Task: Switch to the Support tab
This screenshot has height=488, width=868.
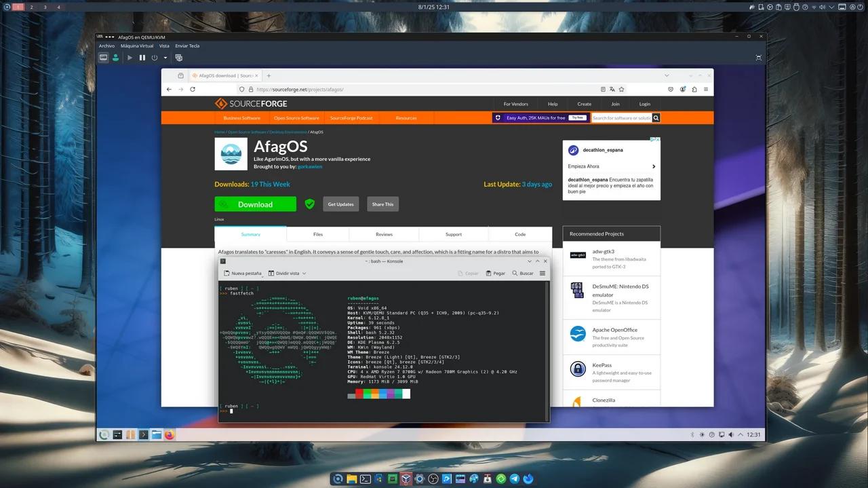Action: pyautogui.click(x=454, y=234)
